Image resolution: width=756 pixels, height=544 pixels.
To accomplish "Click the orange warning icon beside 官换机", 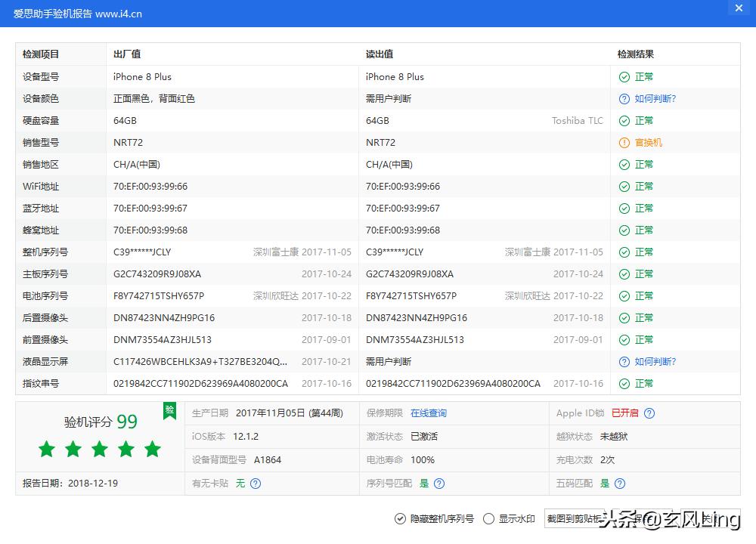I will point(624,142).
